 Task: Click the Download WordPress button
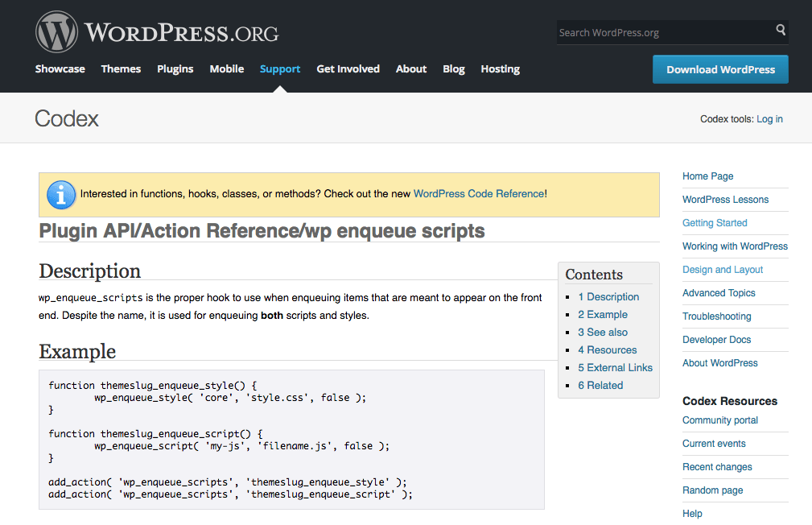click(720, 69)
